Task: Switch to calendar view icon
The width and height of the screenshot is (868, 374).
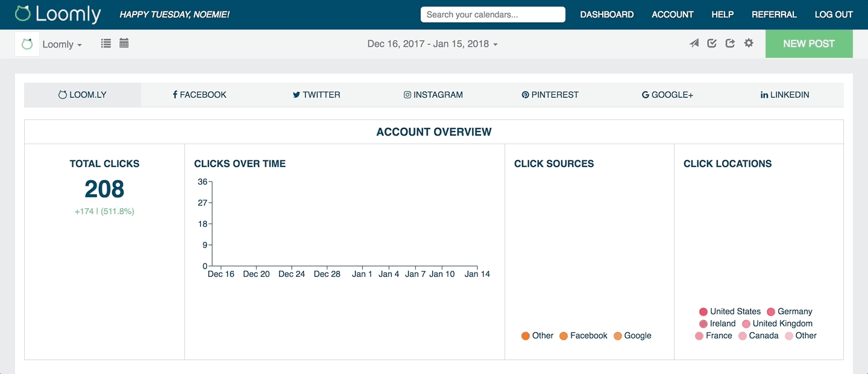Action: pyautogui.click(x=124, y=43)
